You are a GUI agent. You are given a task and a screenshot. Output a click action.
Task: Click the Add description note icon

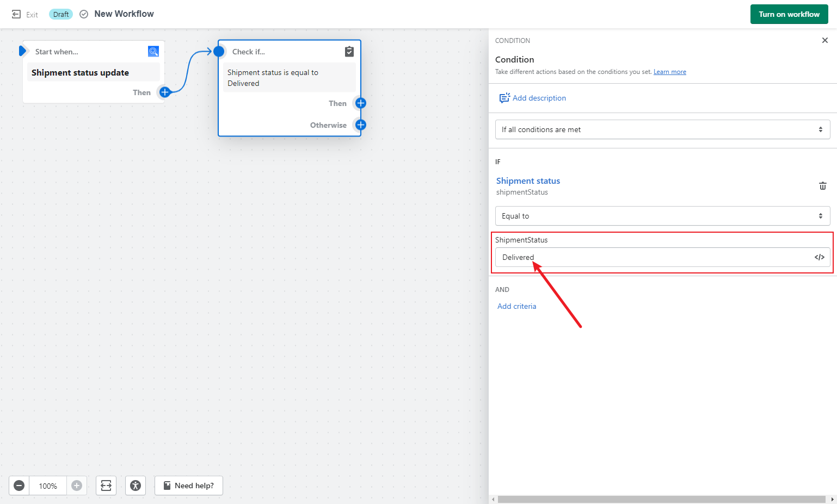coord(504,98)
